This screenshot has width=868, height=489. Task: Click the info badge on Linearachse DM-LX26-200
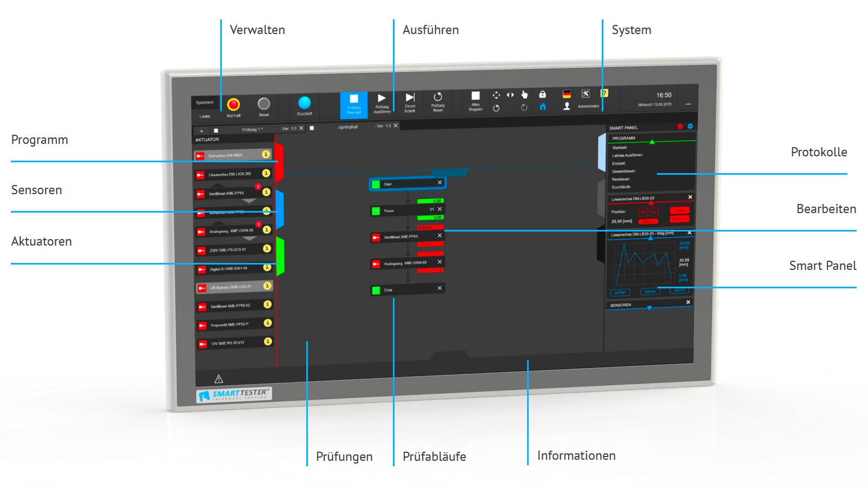[265, 174]
